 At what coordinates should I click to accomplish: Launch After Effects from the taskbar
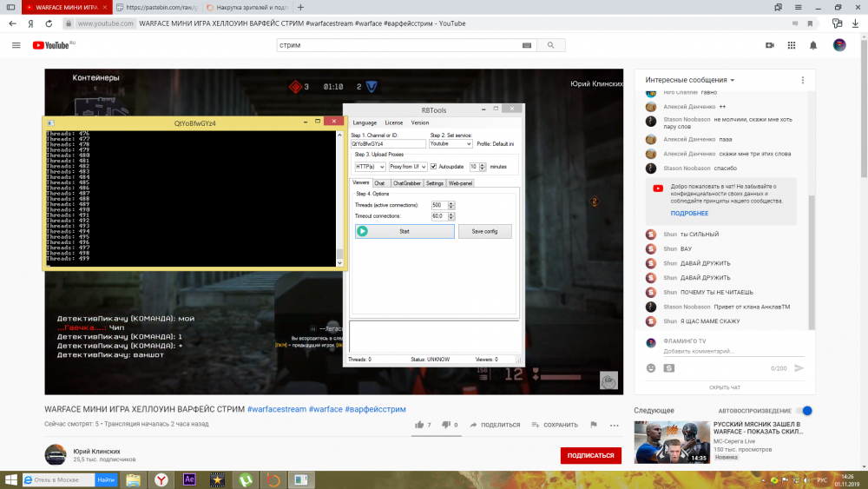tap(189, 479)
